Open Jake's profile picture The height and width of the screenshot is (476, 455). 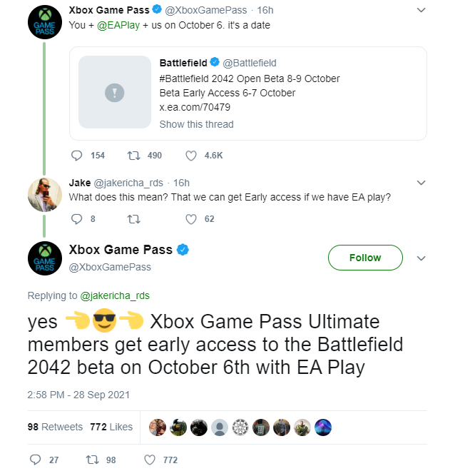[x=44, y=193]
